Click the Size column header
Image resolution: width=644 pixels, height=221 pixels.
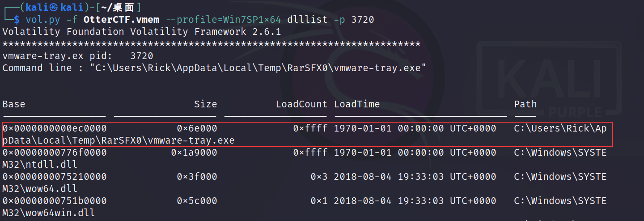tap(205, 104)
